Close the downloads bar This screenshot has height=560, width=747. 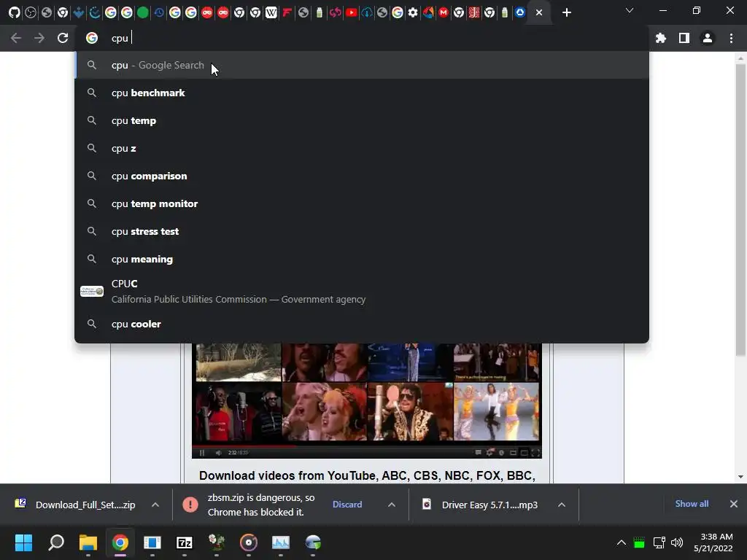(x=734, y=504)
